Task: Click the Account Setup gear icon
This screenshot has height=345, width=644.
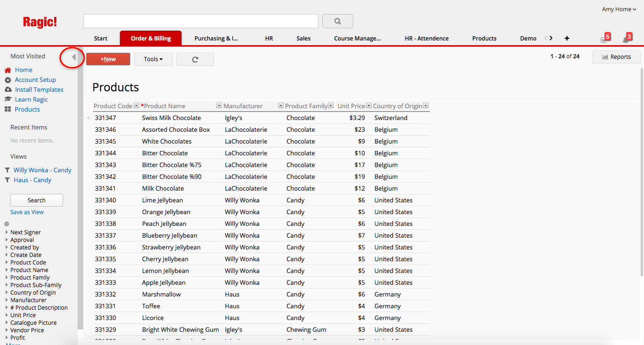Action: (x=8, y=80)
